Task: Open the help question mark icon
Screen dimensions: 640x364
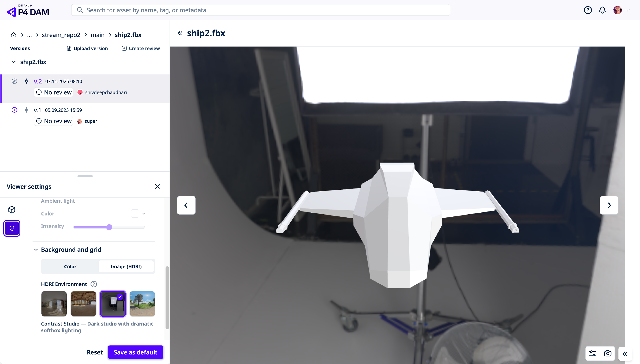Action: (588, 10)
